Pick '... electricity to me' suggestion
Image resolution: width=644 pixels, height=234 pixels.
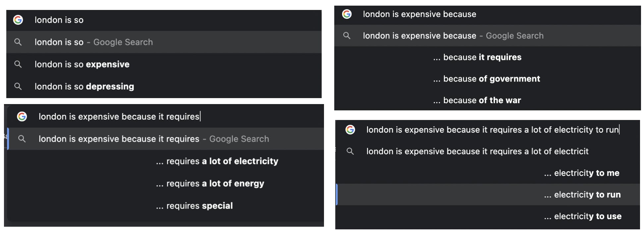tap(581, 173)
